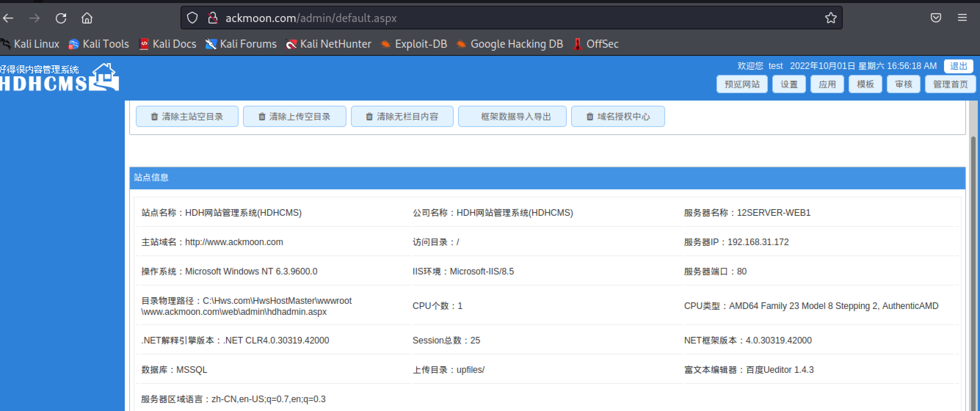Reload the current page
Viewport: 980px width, 411px height.
click(x=61, y=18)
